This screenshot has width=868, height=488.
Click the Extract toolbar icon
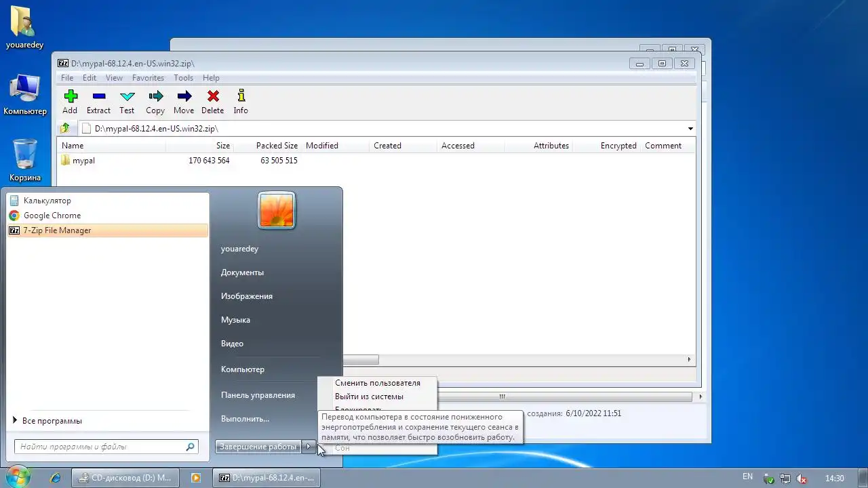[x=99, y=96]
